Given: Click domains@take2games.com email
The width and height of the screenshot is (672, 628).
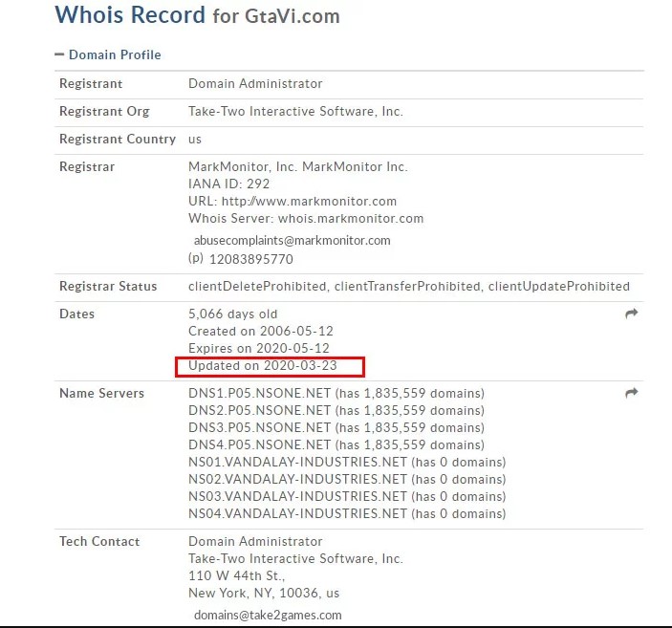Looking at the screenshot, I should click(x=268, y=616).
